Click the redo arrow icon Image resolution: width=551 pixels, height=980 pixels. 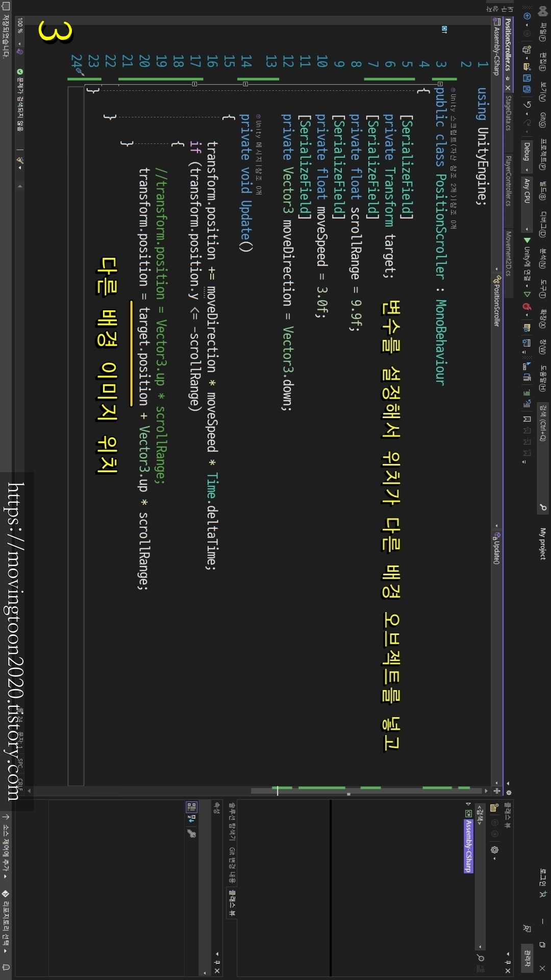coord(527,122)
